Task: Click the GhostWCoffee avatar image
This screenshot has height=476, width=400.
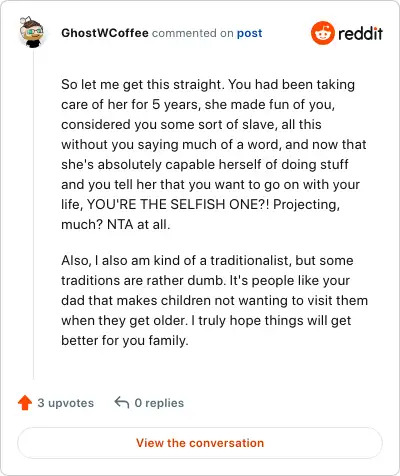Action: click(x=32, y=32)
